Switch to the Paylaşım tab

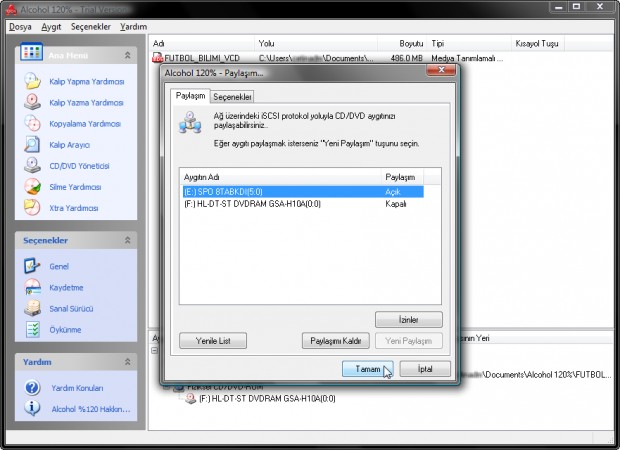[190, 96]
